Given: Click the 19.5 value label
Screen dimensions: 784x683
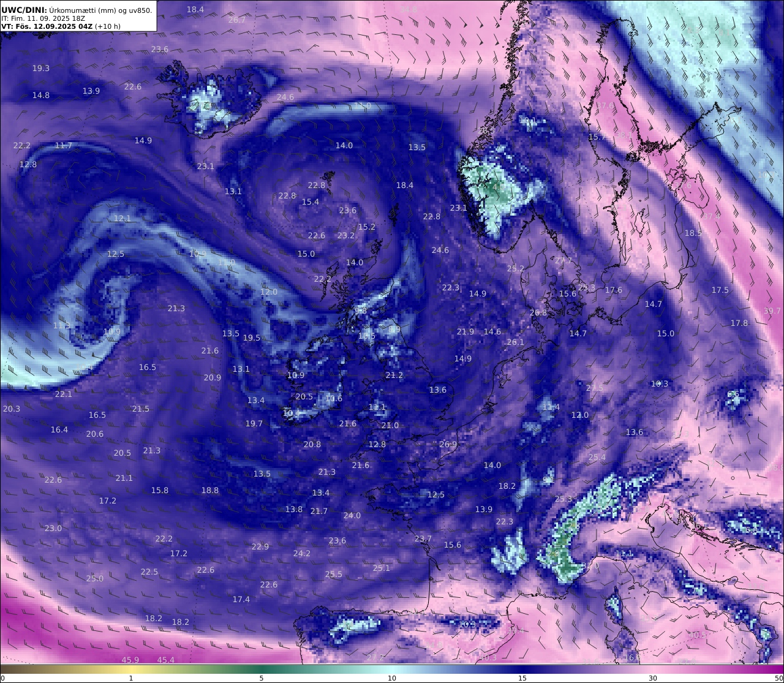Looking at the screenshot, I should coord(252,338).
